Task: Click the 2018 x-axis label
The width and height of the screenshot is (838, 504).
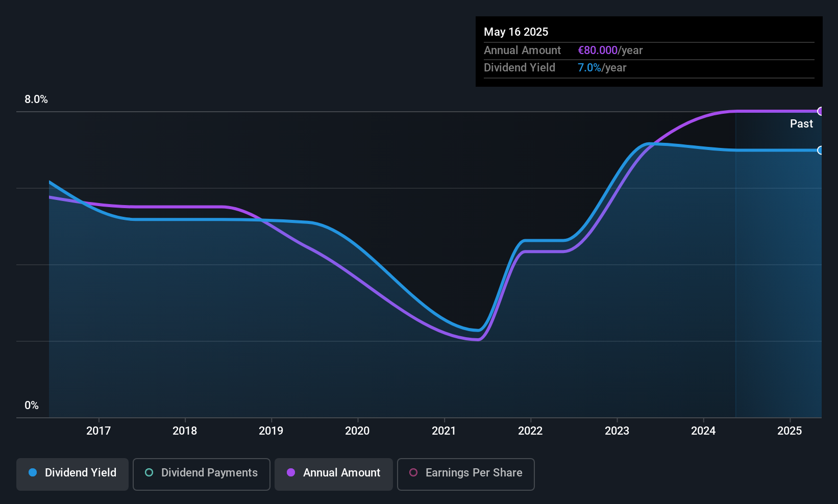Action: [185, 431]
